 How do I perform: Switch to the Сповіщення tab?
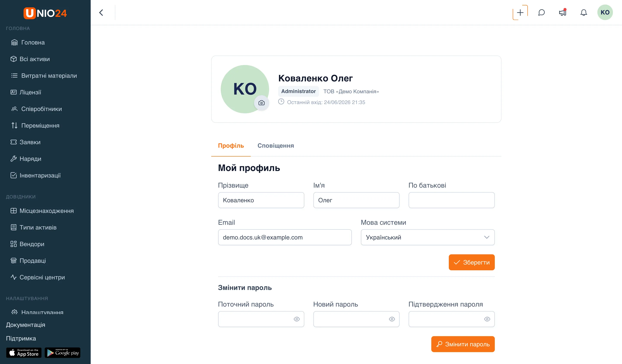pyautogui.click(x=276, y=146)
